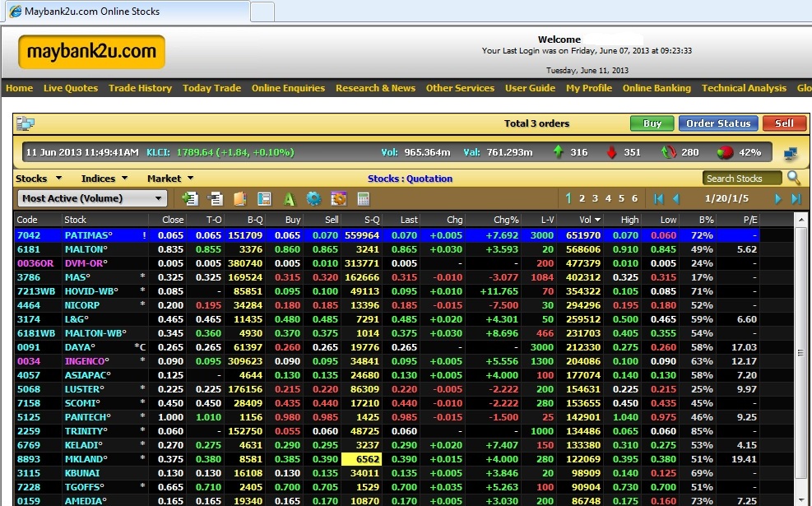
Task: Open Online Enquiries menu item
Action: tap(288, 88)
